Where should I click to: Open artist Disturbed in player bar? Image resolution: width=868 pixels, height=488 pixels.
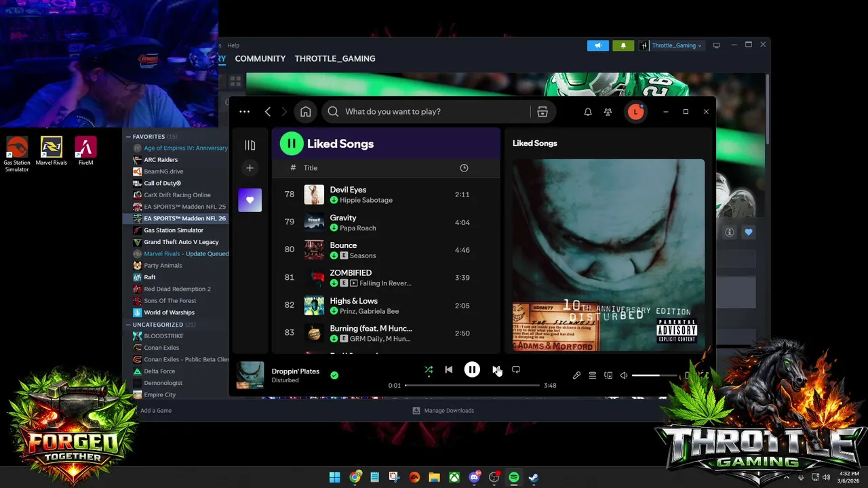point(285,381)
